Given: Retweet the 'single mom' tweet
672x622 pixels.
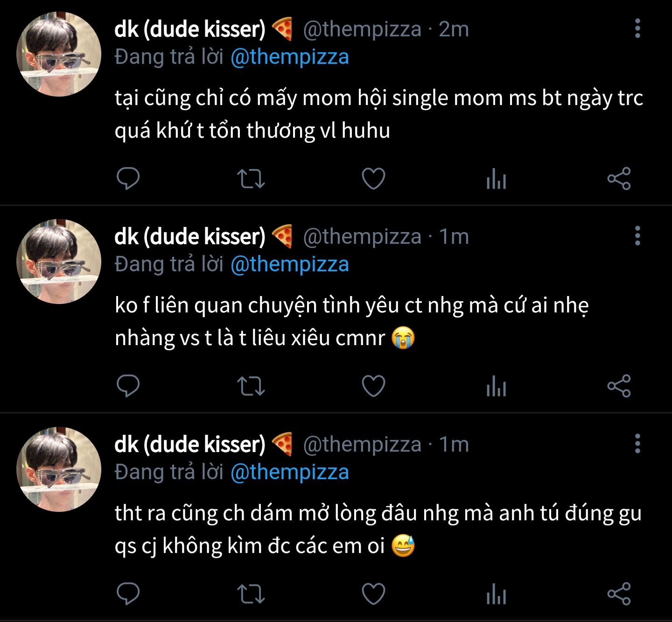Looking at the screenshot, I should 251,178.
